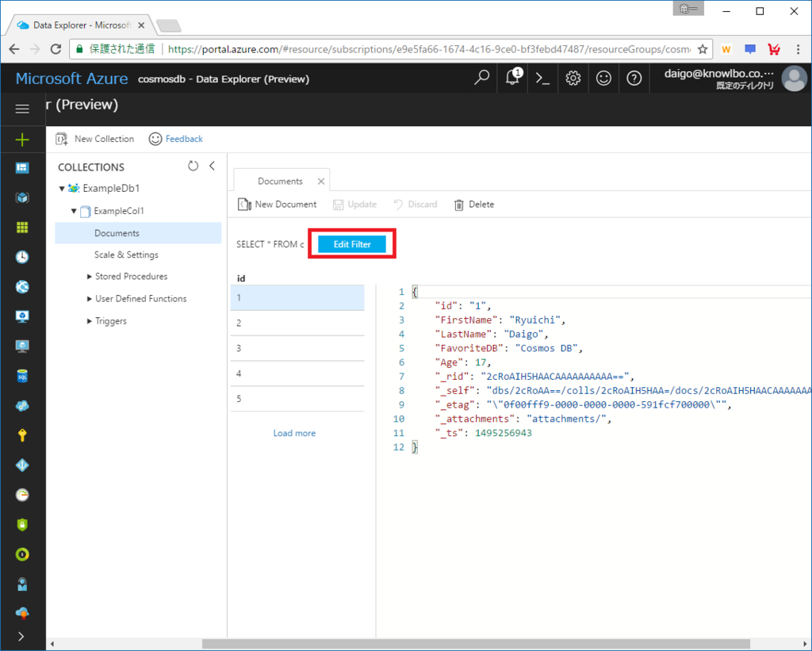Open the gauge Monitor sidebar icon
Viewport: 812px width, 651px height.
click(x=22, y=495)
